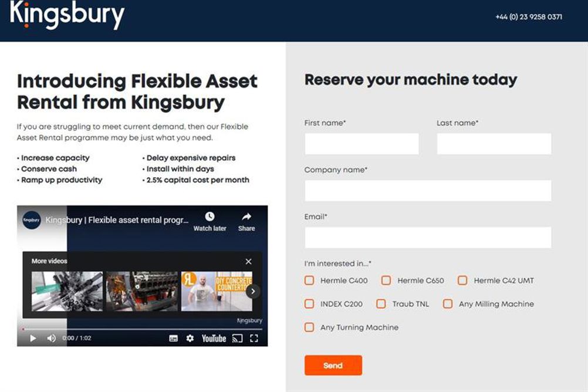
Task: Click the 'Introducing Flexible Asset Rental' heading
Action: (137, 92)
